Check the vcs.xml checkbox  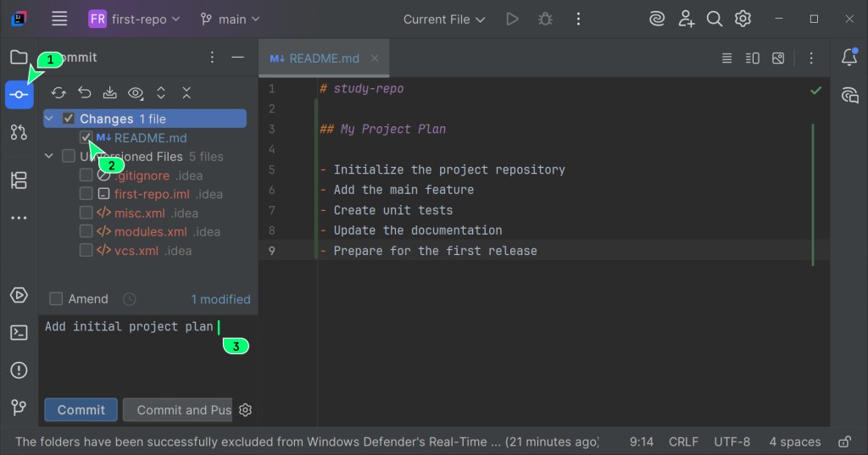pyautogui.click(x=86, y=250)
